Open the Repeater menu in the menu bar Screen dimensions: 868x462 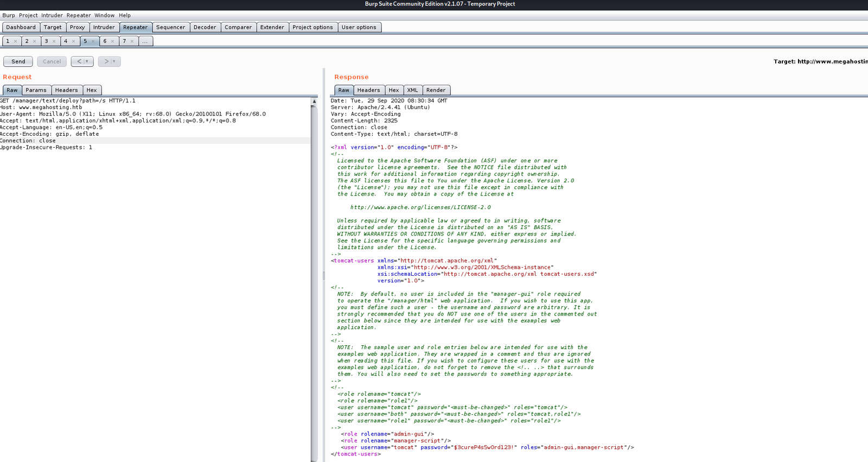(79, 15)
